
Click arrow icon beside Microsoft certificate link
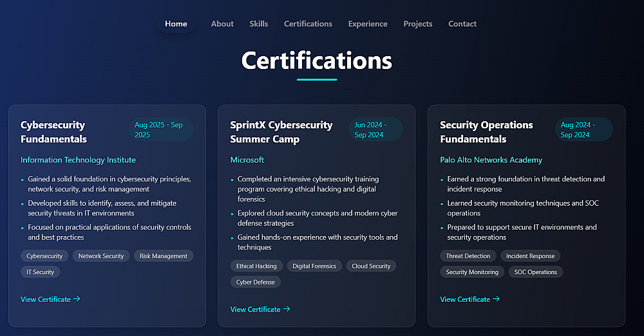pos(287,310)
